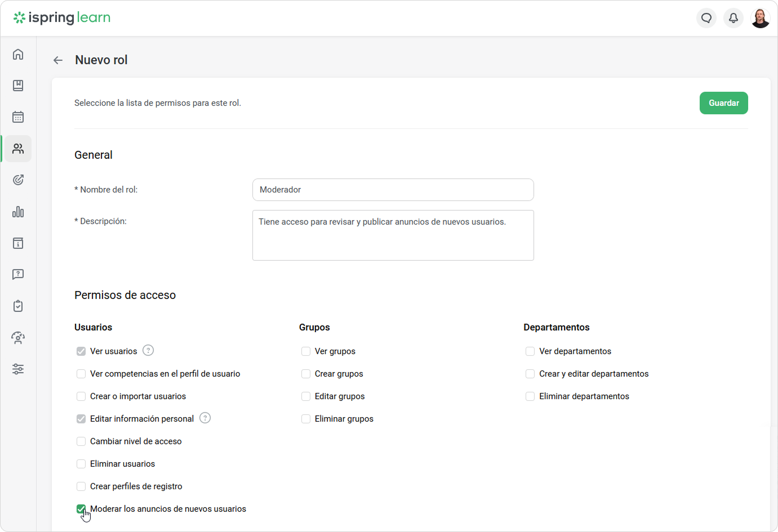Enable the Crear grupos checkbox

tap(306, 374)
